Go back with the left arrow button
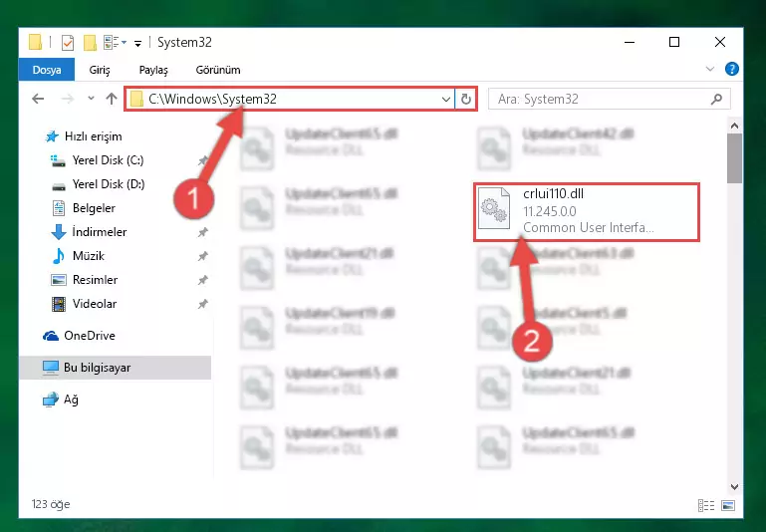 (38, 100)
